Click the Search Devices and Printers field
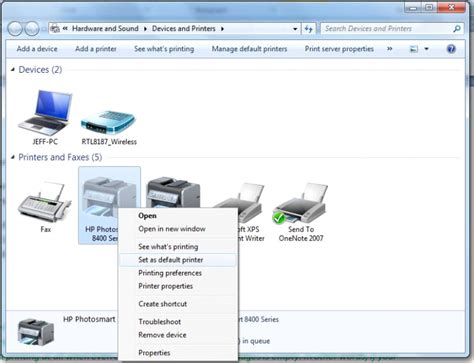This screenshot has width=474, height=363. pyautogui.click(x=387, y=29)
